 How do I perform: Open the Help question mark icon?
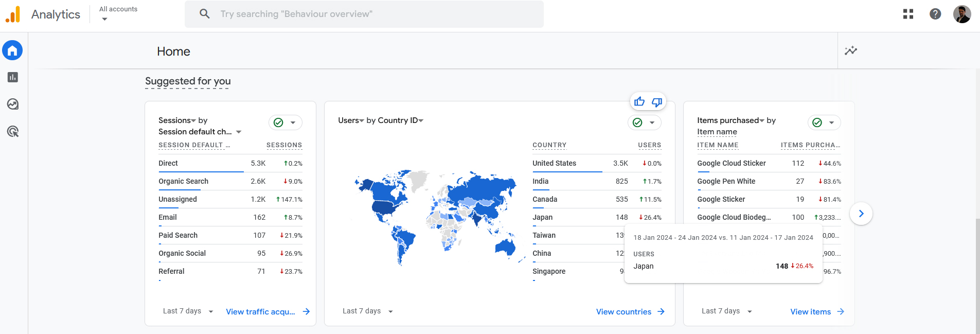(x=935, y=14)
